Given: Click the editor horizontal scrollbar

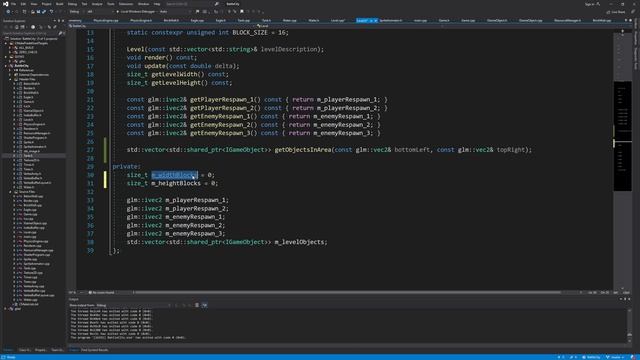Looking at the screenshot, I should (347, 293).
